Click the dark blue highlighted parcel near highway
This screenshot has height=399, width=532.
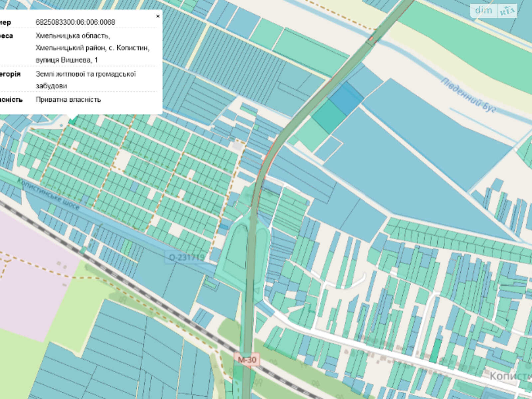pos(346,99)
